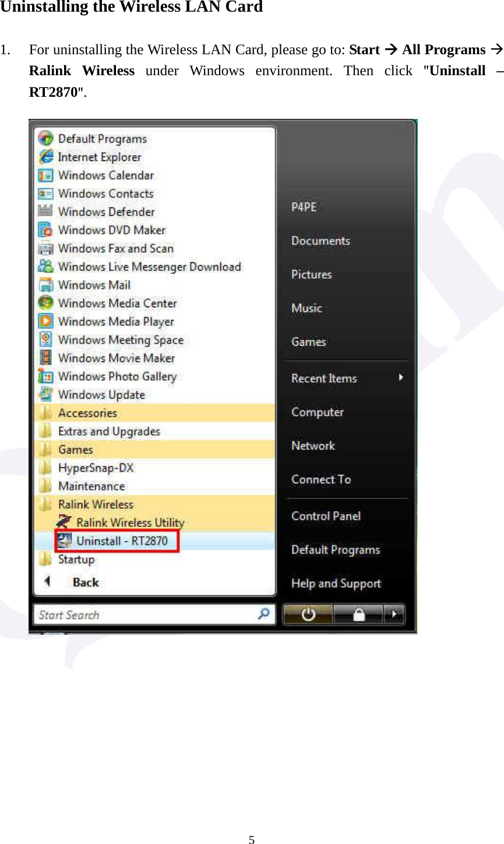Launch Windows Media Player
The image size is (504, 844).
[115, 321]
